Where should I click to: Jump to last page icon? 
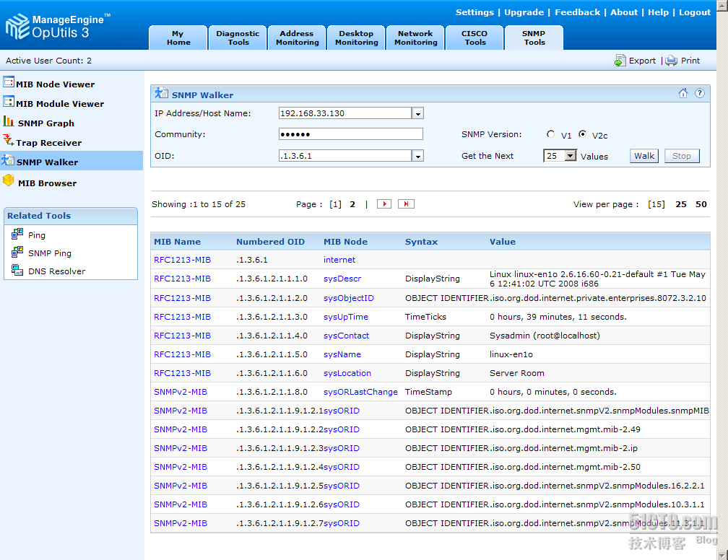[x=407, y=204]
